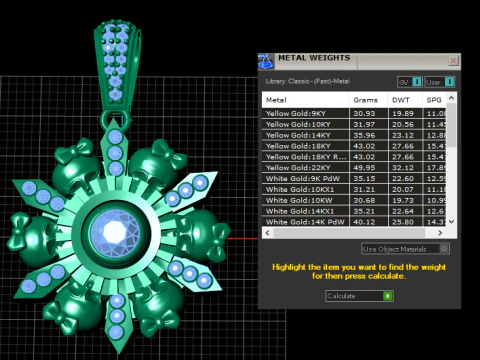Select the Yellow Gold:18KY row
Screen dimensions: 480x360
click(354, 146)
